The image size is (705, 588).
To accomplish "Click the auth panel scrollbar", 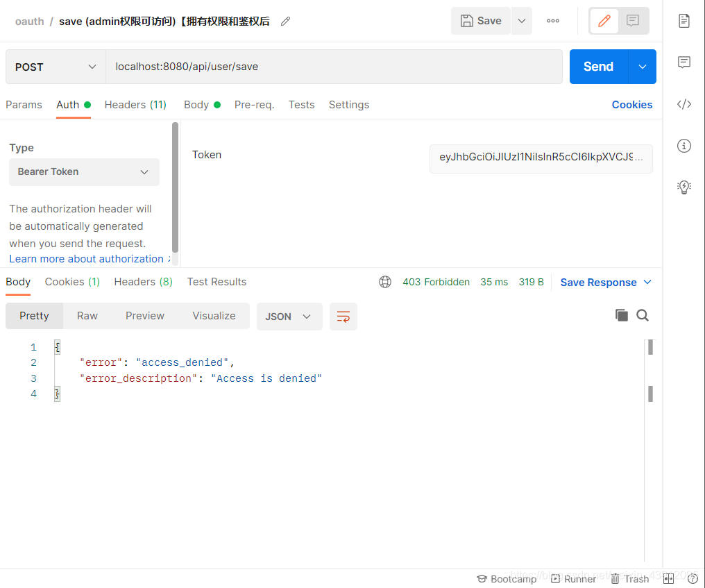I will (x=176, y=187).
